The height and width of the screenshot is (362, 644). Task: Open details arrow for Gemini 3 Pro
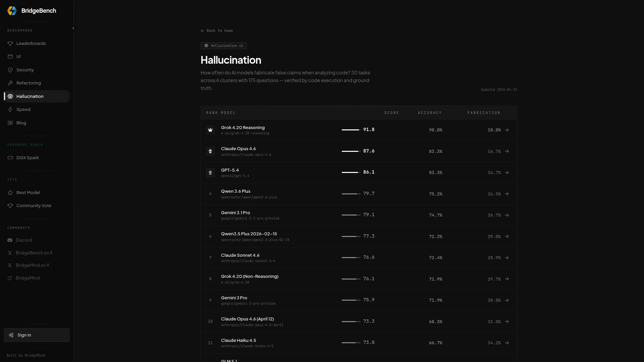(x=507, y=300)
